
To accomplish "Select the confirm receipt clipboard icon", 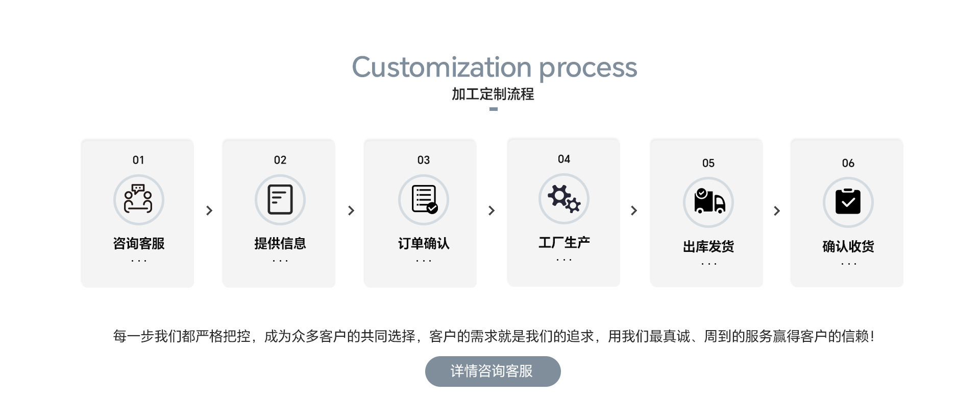I will [x=848, y=202].
